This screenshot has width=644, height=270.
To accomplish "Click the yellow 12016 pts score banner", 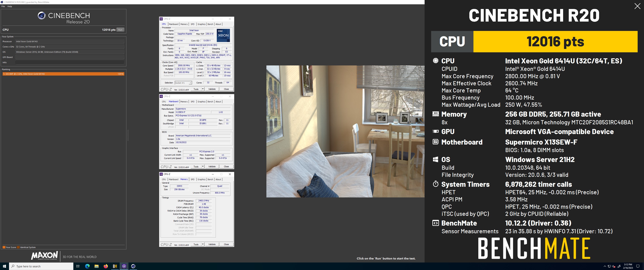I will [x=555, y=42].
